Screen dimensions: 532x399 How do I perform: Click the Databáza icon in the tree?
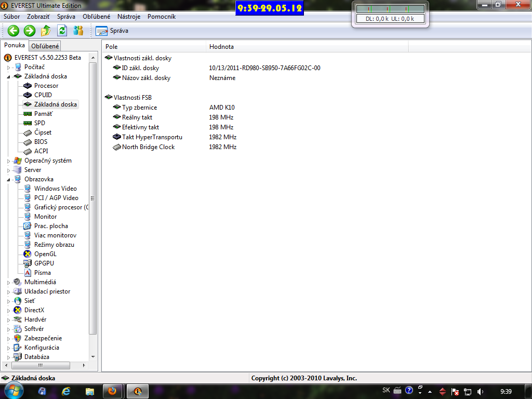[17, 357]
